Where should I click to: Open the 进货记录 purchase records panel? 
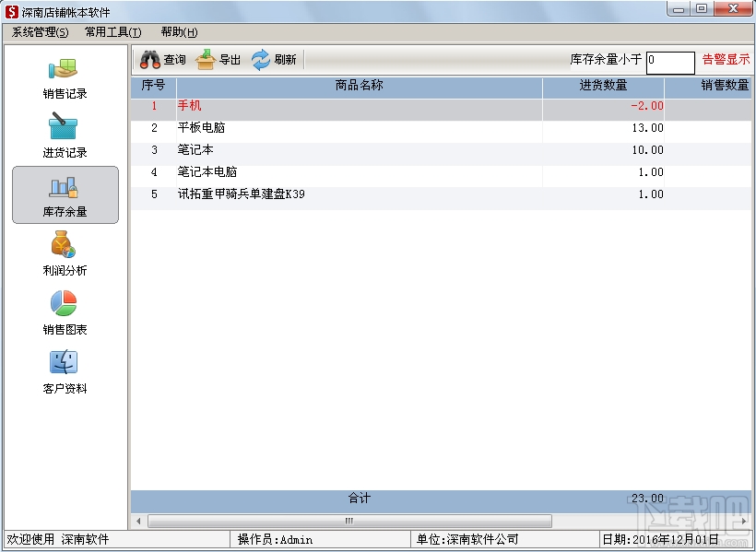[65, 136]
